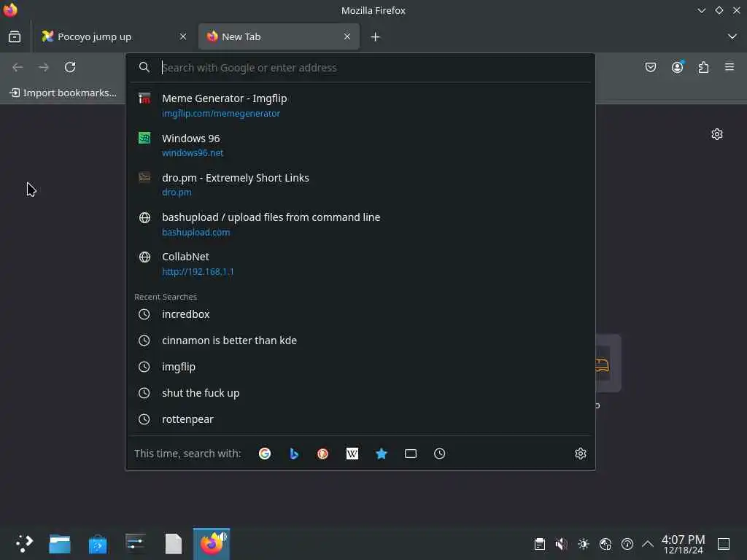The width and height of the screenshot is (747, 560).
Task: Open a new tab with plus button
Action: tap(376, 36)
